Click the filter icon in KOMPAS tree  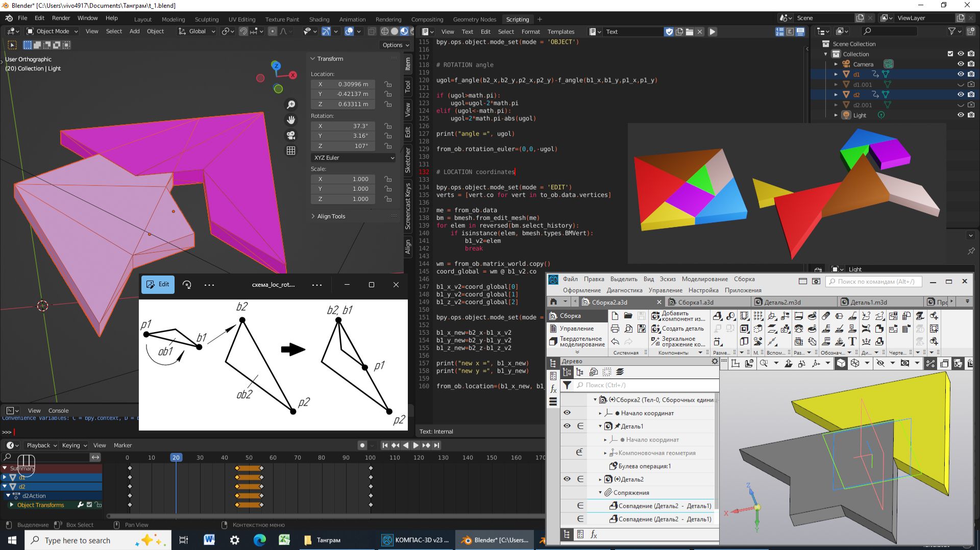pos(567,385)
